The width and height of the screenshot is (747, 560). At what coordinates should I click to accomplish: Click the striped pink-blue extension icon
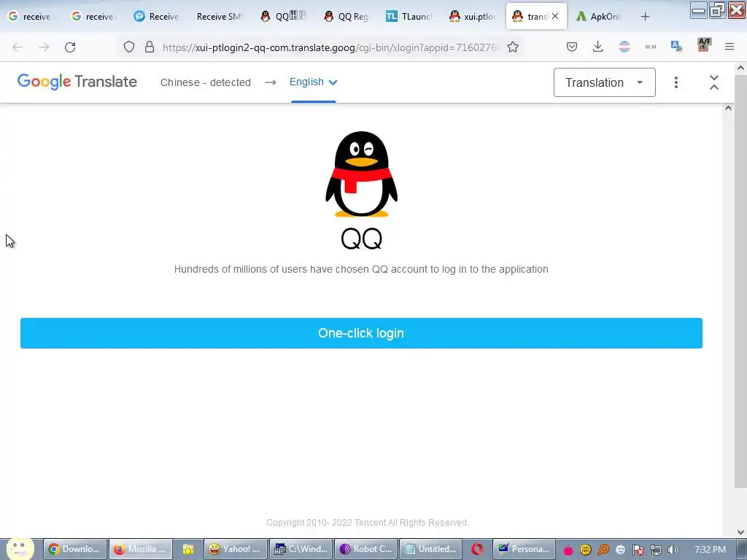[624, 47]
